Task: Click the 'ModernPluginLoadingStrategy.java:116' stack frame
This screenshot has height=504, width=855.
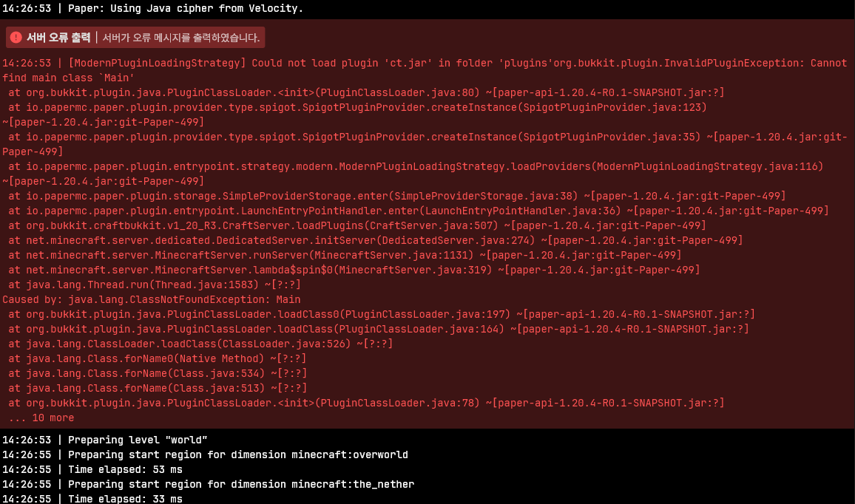Action: coord(709,166)
